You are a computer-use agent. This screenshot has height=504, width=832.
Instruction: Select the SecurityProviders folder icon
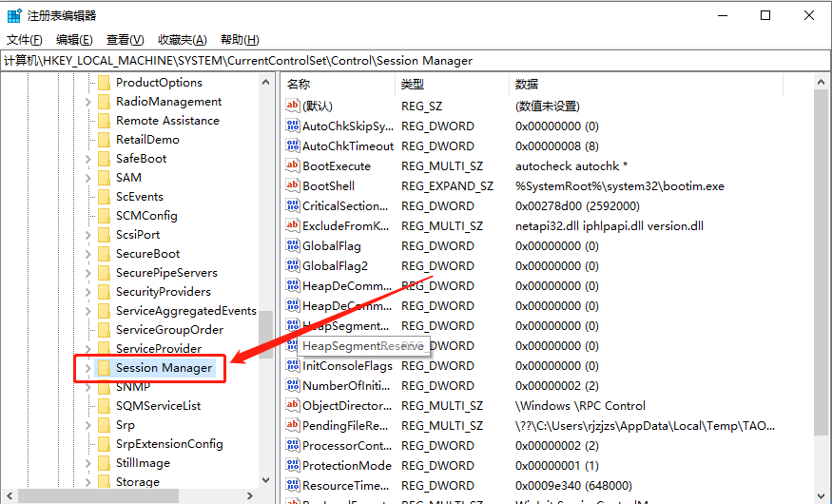pos(104,292)
